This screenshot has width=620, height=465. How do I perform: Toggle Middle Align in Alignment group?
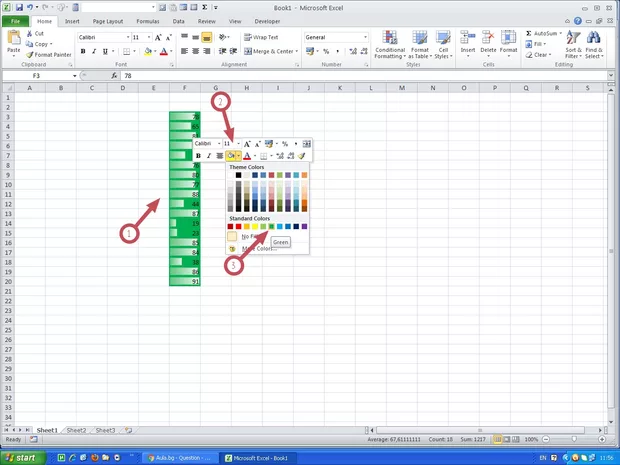pos(195,37)
